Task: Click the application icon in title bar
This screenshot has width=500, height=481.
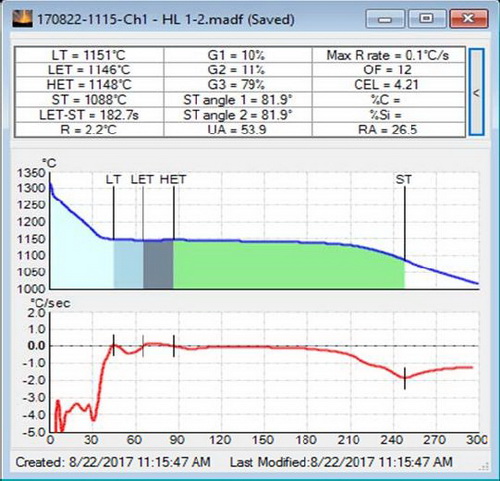Action: [23, 19]
